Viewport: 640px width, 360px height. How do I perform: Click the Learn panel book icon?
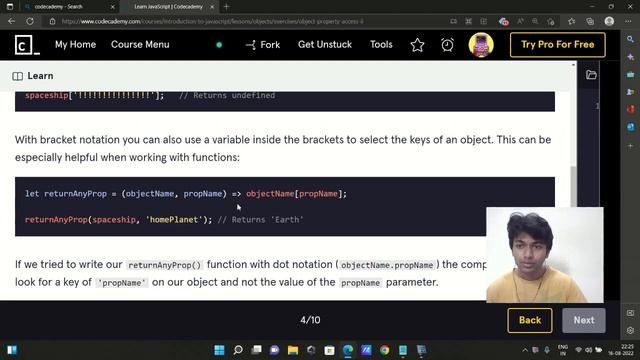click(18, 76)
